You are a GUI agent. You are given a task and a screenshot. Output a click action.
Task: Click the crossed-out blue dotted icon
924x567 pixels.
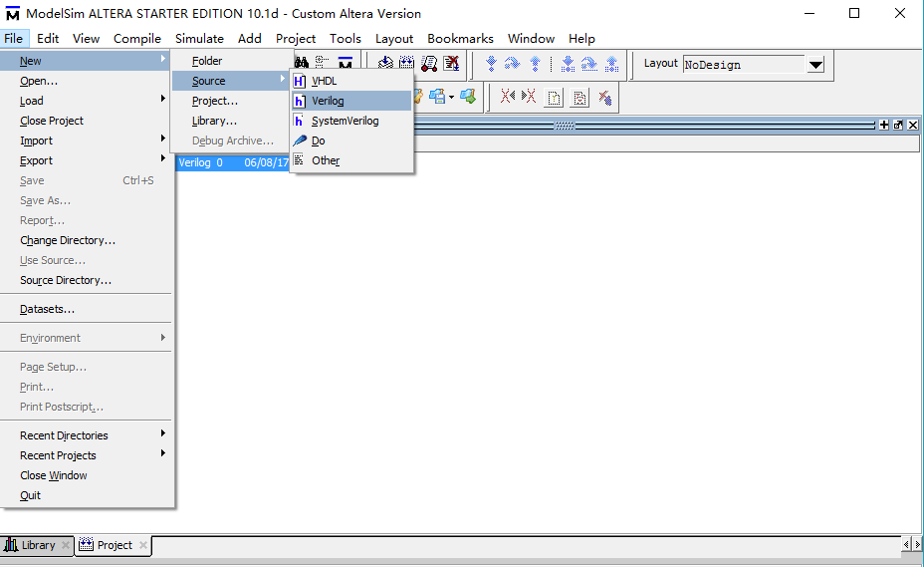605,98
